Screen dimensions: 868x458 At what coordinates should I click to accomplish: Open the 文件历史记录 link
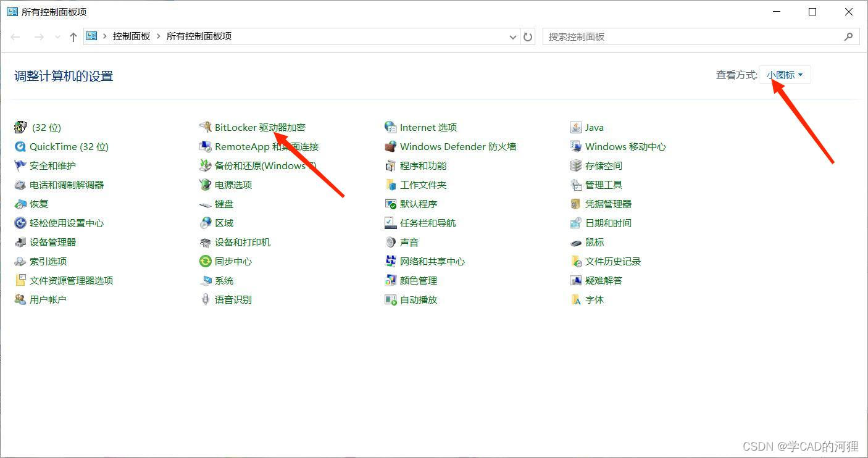click(613, 261)
